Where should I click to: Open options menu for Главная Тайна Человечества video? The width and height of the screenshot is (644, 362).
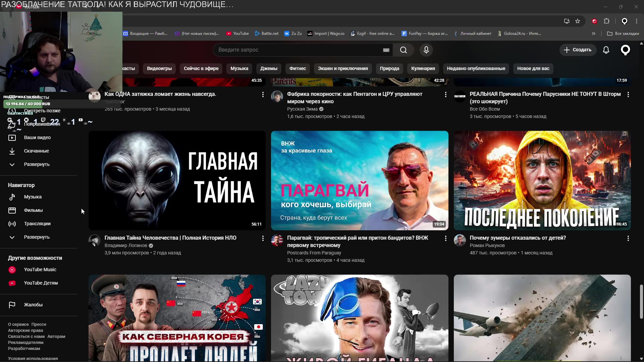pyautogui.click(x=263, y=238)
